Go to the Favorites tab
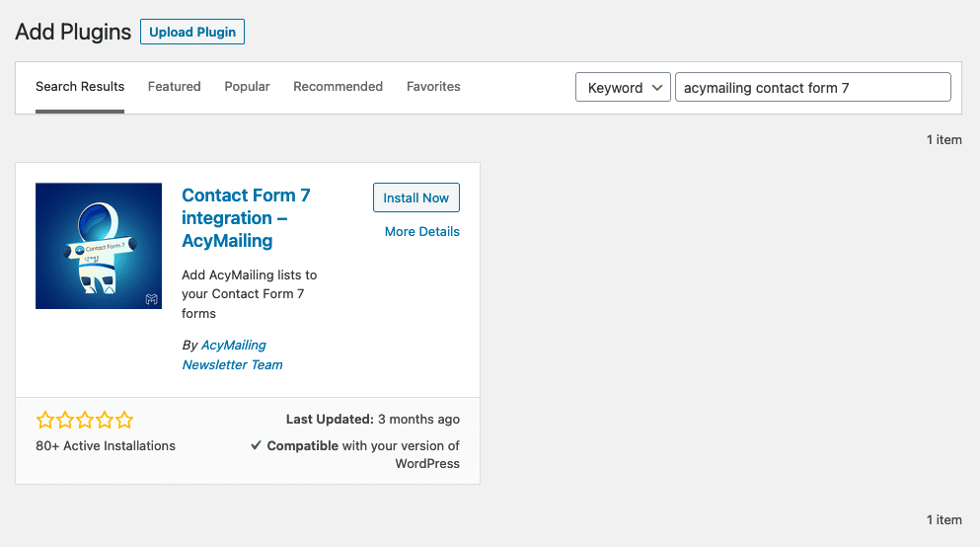 tap(433, 86)
